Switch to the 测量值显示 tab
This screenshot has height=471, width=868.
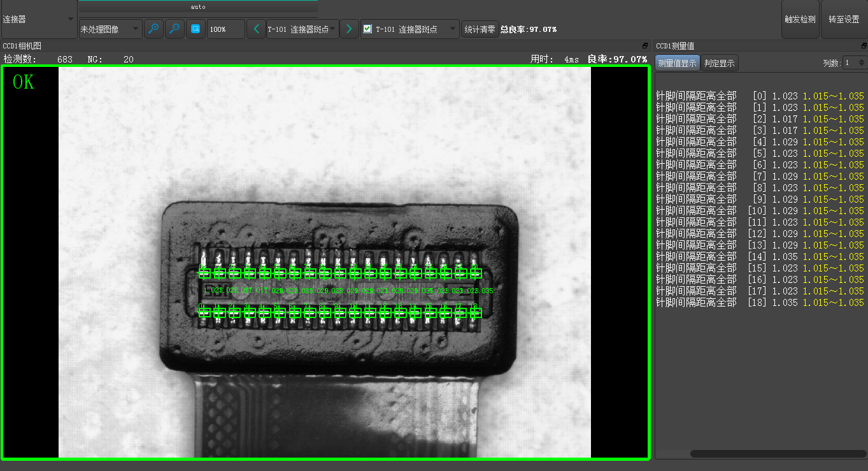678,63
